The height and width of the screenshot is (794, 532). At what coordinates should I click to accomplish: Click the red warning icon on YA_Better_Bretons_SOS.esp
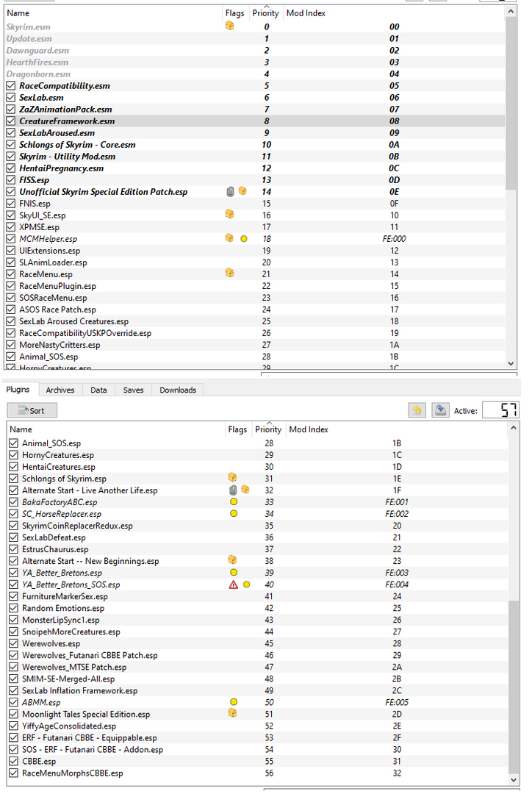[x=234, y=584]
